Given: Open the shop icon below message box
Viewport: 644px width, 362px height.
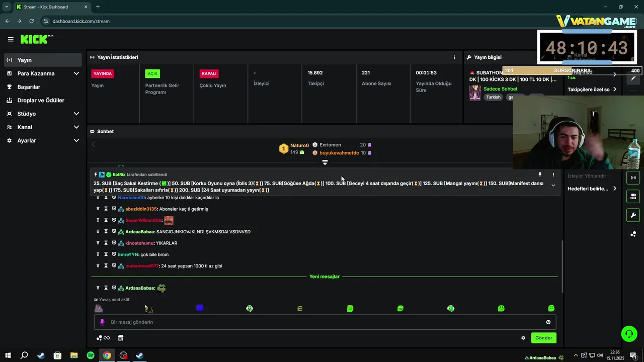Looking at the screenshot, I should coord(121,338).
